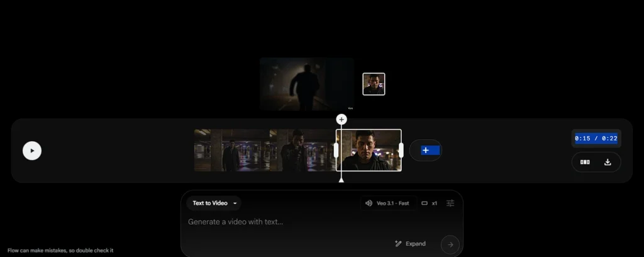Select the highlighted close-up face clip

tap(369, 151)
